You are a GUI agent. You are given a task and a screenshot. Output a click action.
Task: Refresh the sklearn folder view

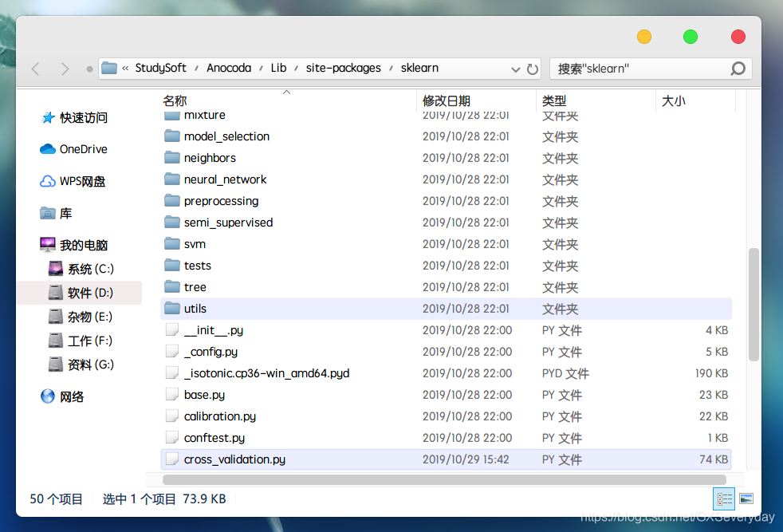(533, 69)
